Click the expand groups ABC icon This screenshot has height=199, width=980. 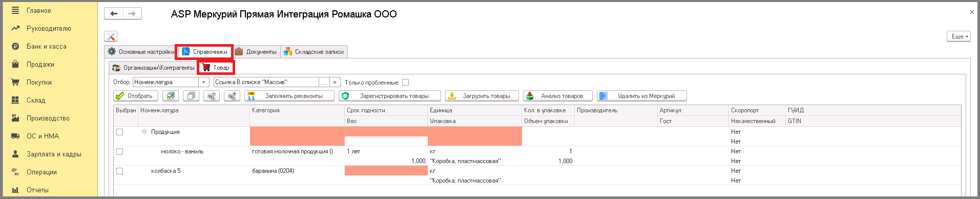(x=232, y=96)
